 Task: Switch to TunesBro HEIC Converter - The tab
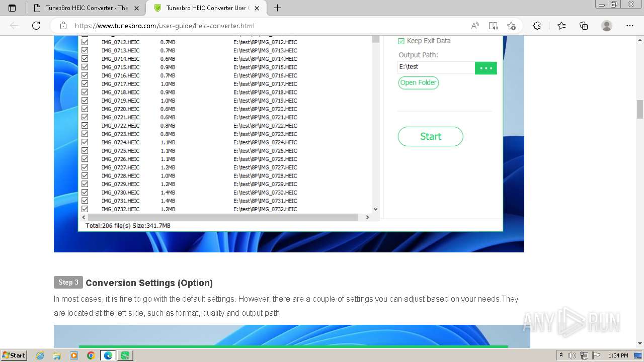pos(86,8)
